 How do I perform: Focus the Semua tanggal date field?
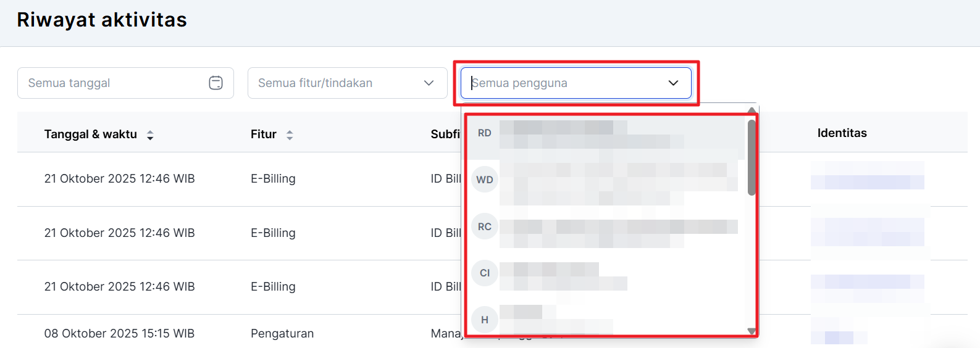click(114, 83)
